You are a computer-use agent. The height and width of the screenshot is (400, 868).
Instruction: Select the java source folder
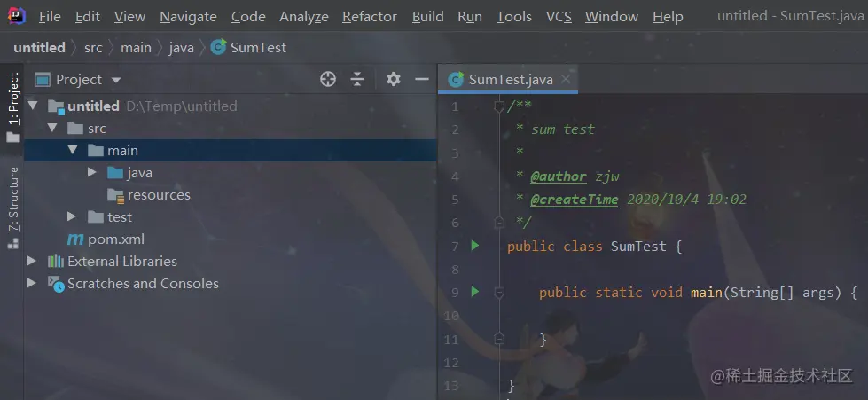click(231, 172)
